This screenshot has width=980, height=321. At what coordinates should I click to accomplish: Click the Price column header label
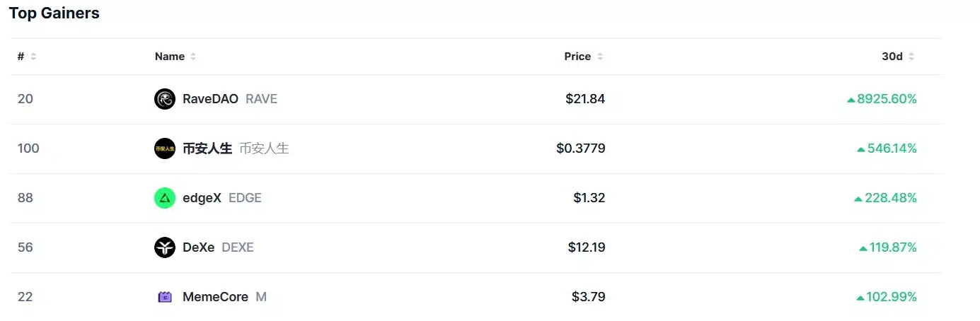tap(577, 57)
